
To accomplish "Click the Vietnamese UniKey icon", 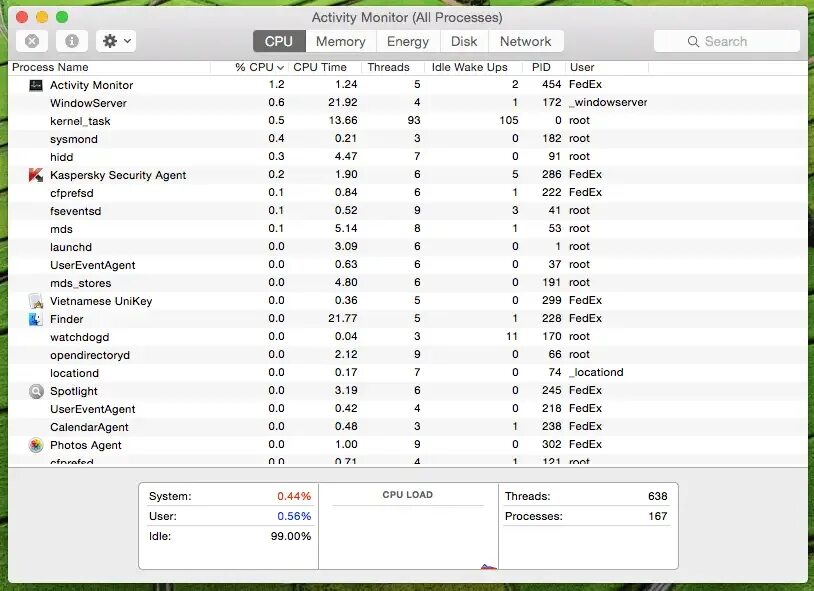I will [x=36, y=301].
